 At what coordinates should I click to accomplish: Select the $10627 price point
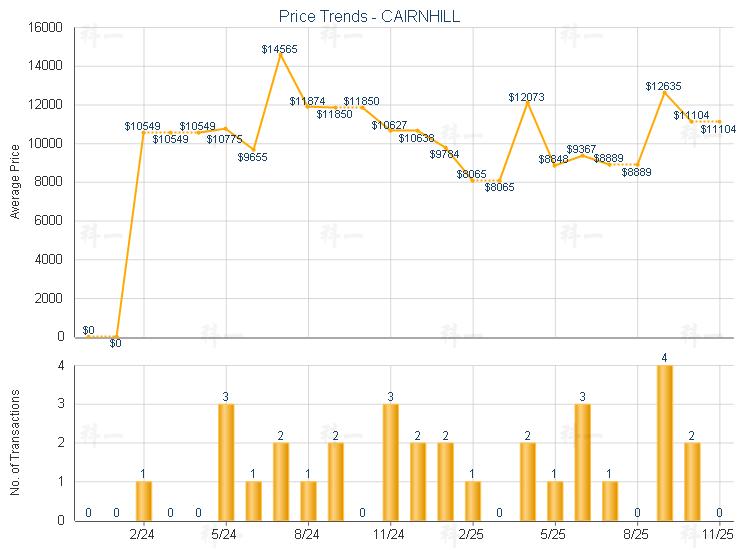[390, 130]
